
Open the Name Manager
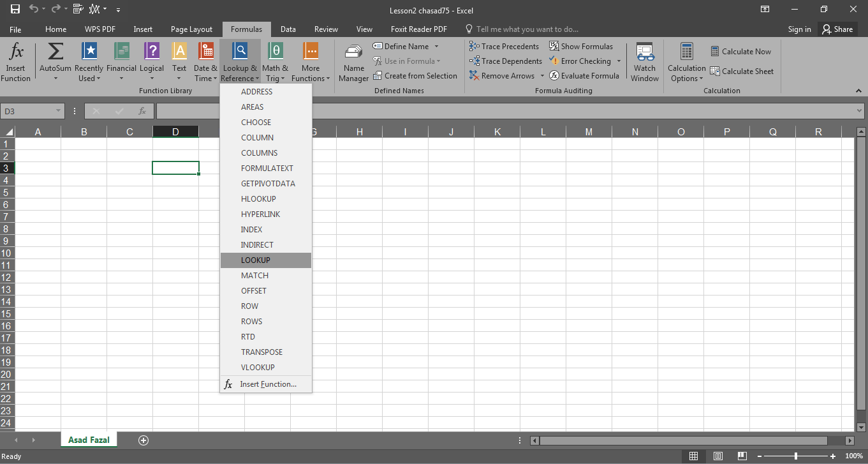354,63
